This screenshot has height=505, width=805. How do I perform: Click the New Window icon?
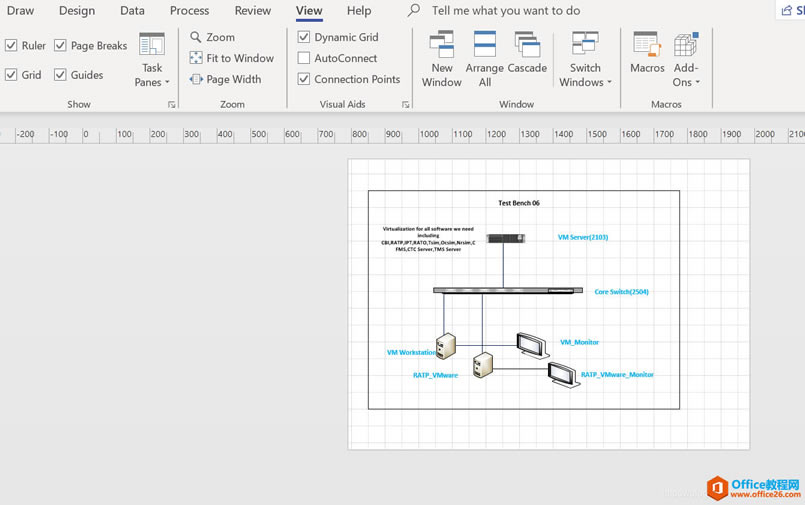(441, 58)
